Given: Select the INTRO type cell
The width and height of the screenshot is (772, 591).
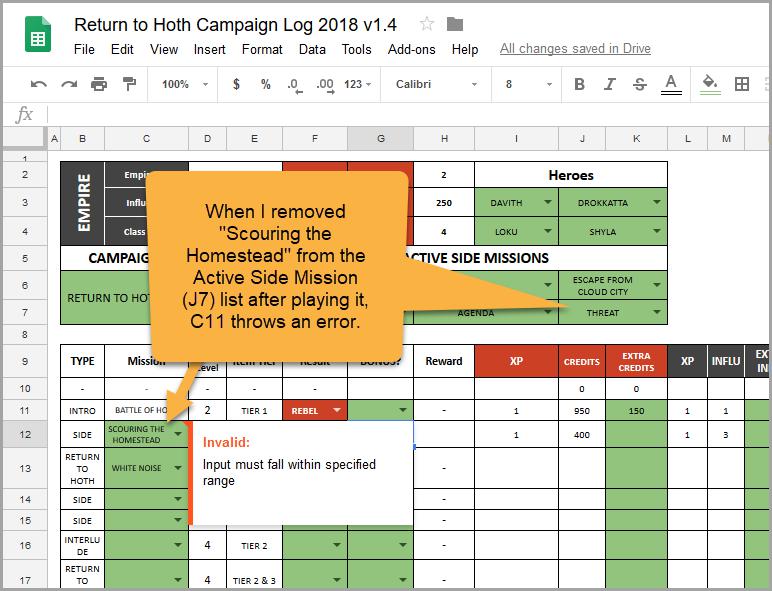Looking at the screenshot, I should pyautogui.click(x=82, y=411).
